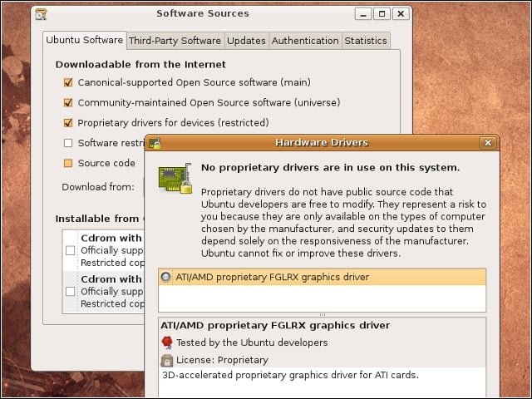The height and width of the screenshot is (399, 532).
Task: Click the pane divider handle below driver list
Action: pos(323,315)
